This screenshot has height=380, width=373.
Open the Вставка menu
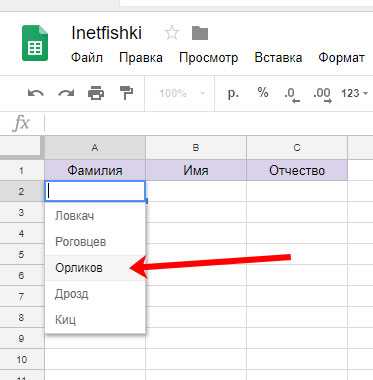point(278,58)
